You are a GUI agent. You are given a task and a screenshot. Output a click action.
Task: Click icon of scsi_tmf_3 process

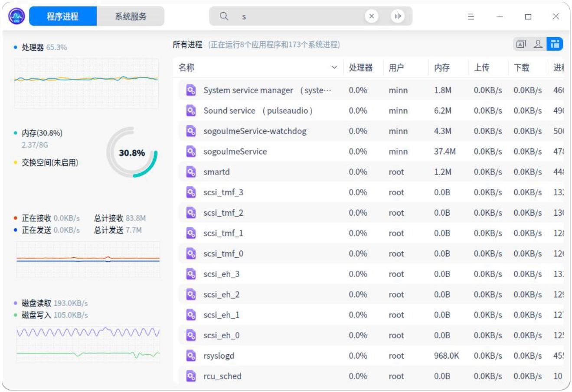click(191, 192)
